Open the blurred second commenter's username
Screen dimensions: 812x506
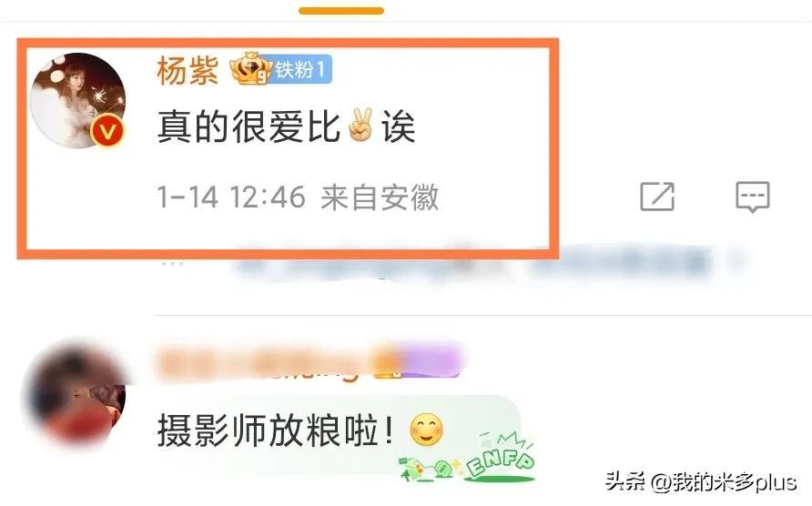click(308, 362)
